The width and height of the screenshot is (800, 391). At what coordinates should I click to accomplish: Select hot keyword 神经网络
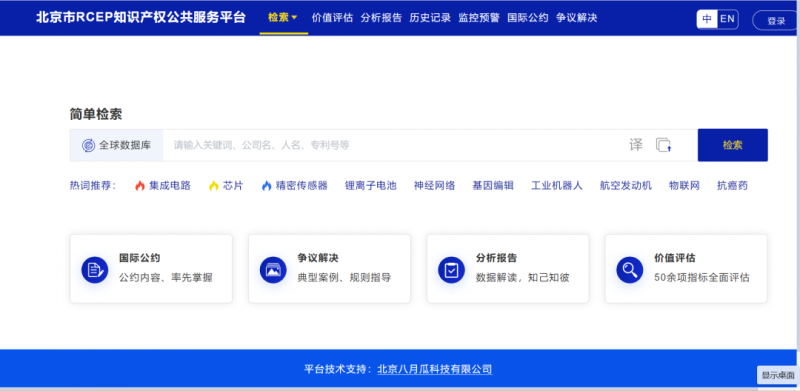coord(435,186)
